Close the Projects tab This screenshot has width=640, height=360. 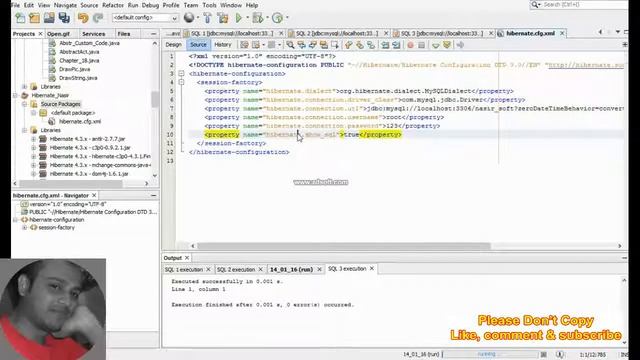click(40, 34)
